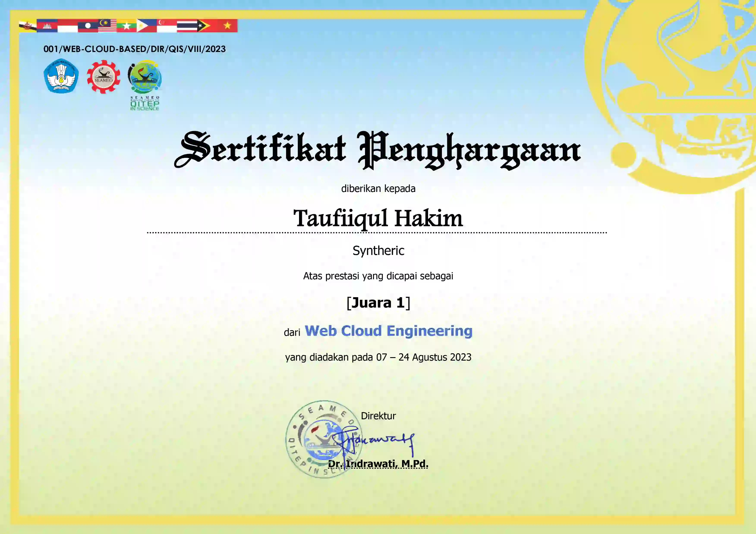Click the "QITEP IN SCIENCE" text under logo
The height and width of the screenshot is (534, 756).
click(145, 106)
